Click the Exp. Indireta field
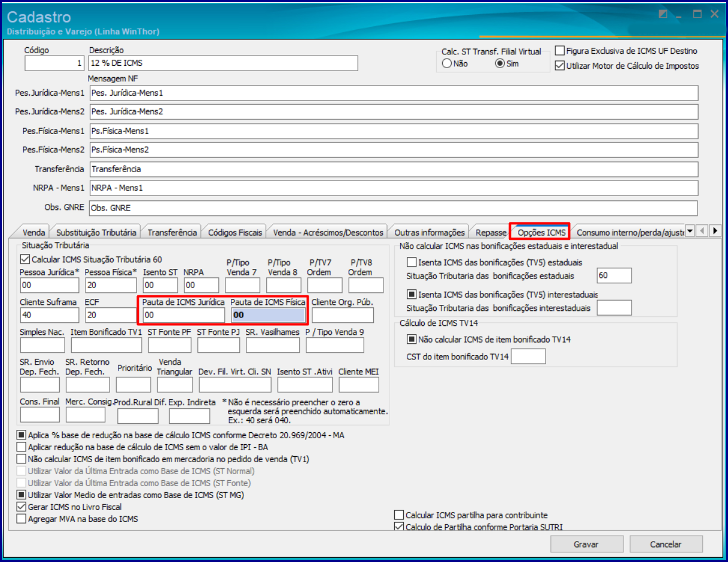The width and height of the screenshot is (728, 562). (190, 416)
